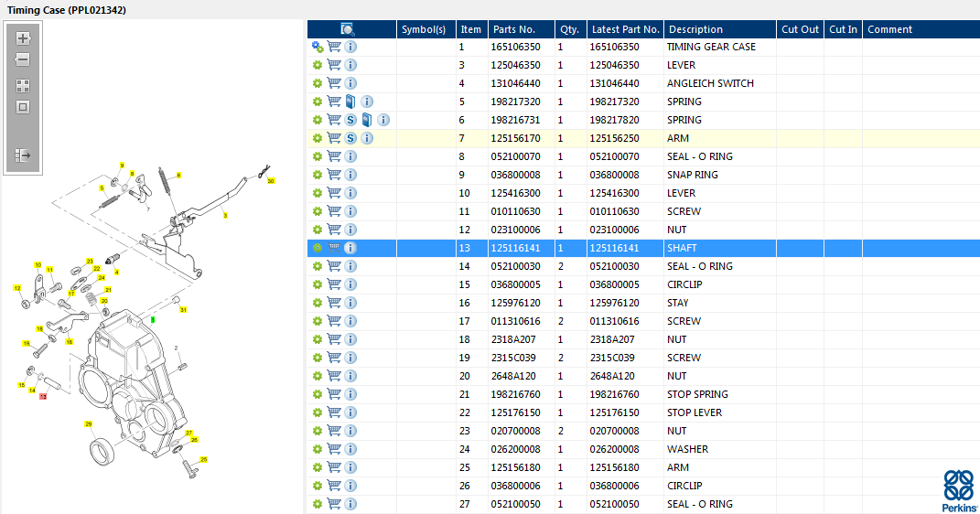Click the list export arrow button

click(x=23, y=155)
